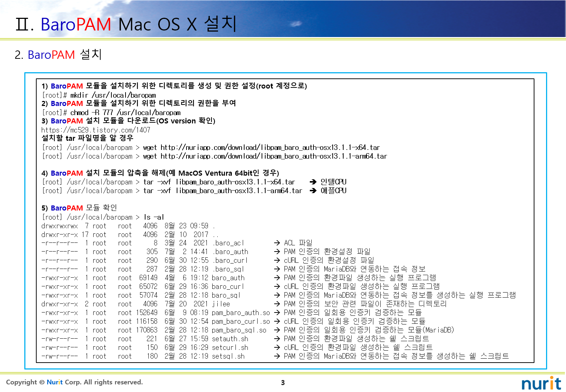
Task: Click 'PAM 인증의 보안 관련 파일이 존재하는 디렉토리' text
Action: (365, 304)
